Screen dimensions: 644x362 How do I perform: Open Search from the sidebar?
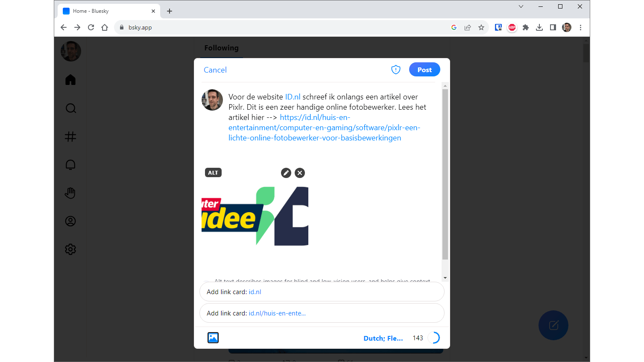(x=70, y=108)
